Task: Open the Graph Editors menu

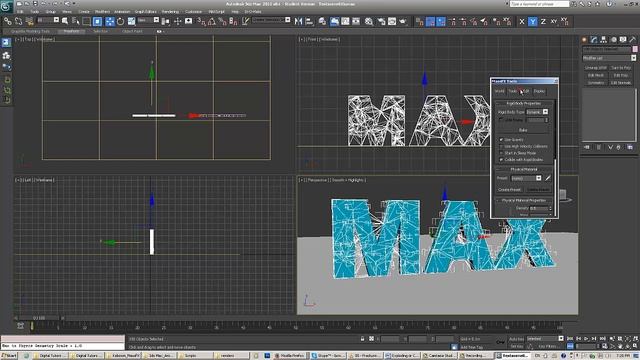Action: (145, 12)
